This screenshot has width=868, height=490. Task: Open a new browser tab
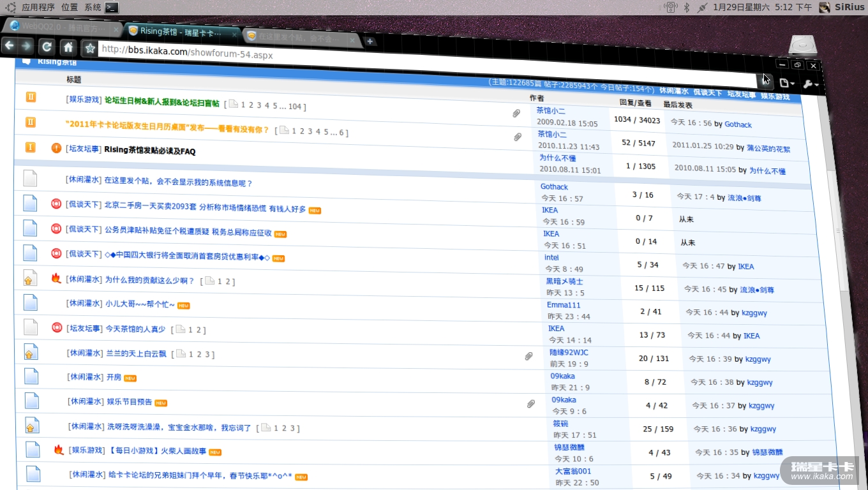370,41
